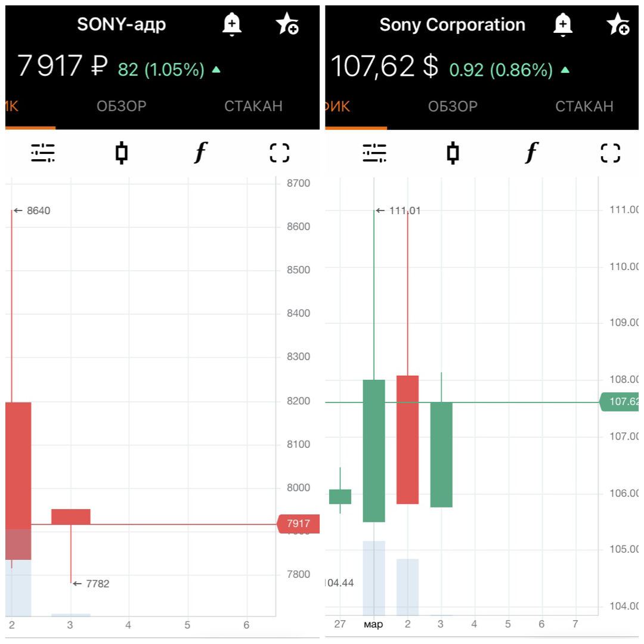Screen dimensions: 644x644
Task: Select the chart tab in SONY-адр panel
Action: tap(13, 106)
